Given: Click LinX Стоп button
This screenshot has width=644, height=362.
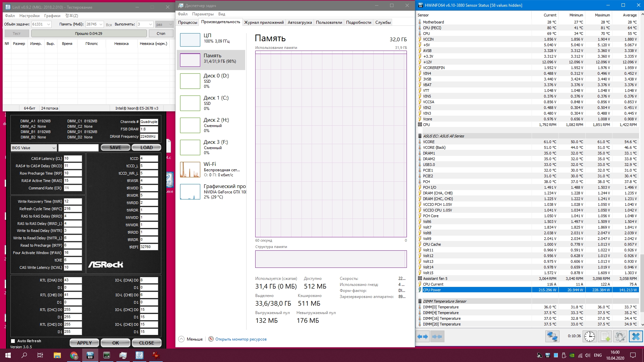Looking at the screenshot, I should coord(161,34).
